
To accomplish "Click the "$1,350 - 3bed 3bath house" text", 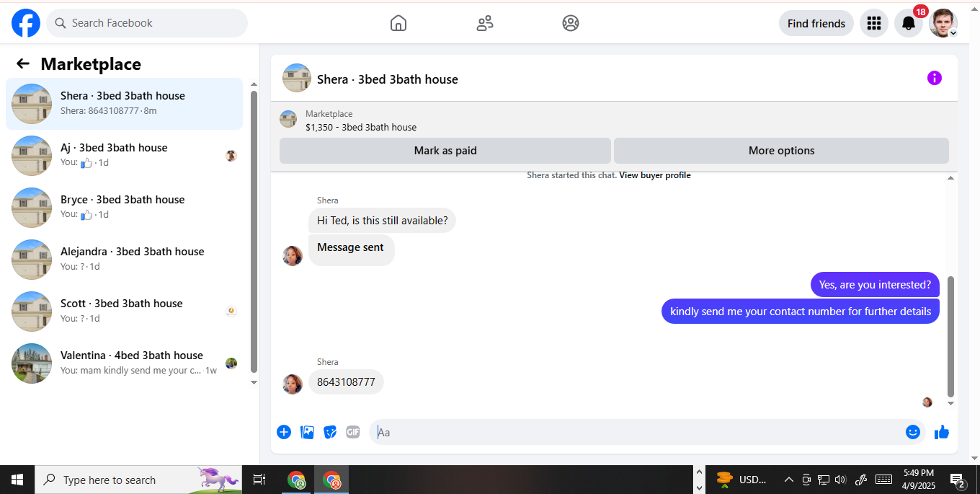I will (x=361, y=127).
